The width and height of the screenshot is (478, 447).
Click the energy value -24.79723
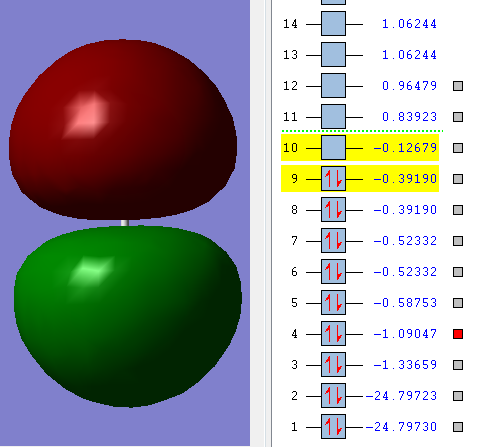click(x=401, y=396)
